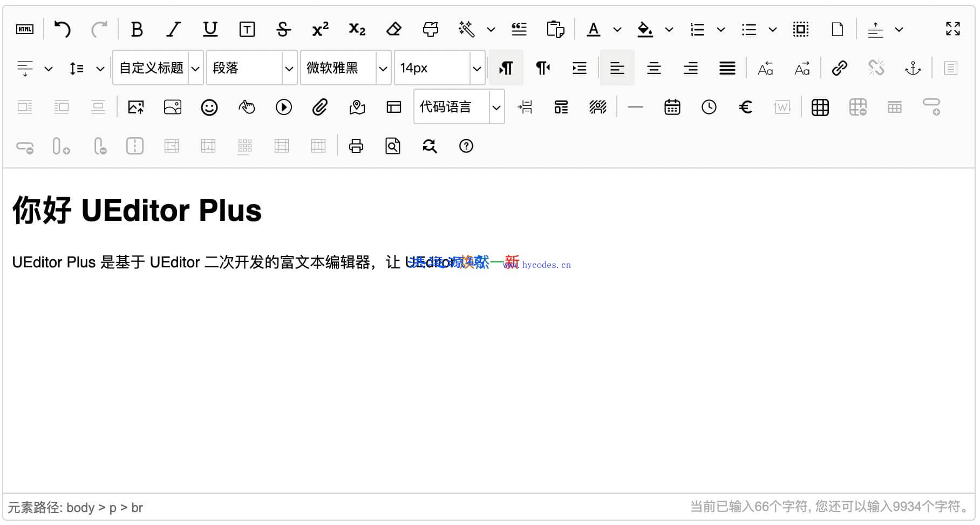Viewport: 980px width, 525px height.
Task: Open unordered list style dropdown arrow
Action: (773, 30)
